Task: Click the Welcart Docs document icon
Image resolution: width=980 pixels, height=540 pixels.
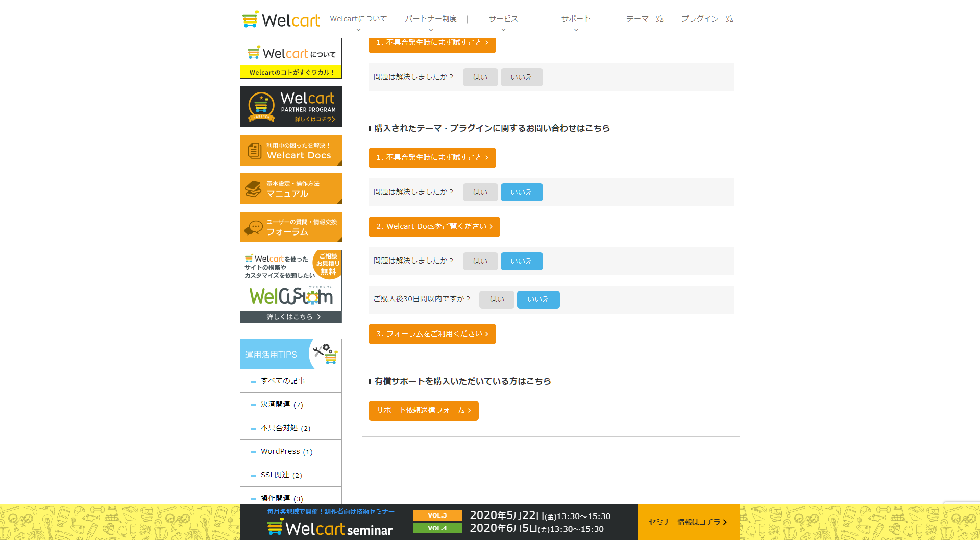Action: point(254,150)
